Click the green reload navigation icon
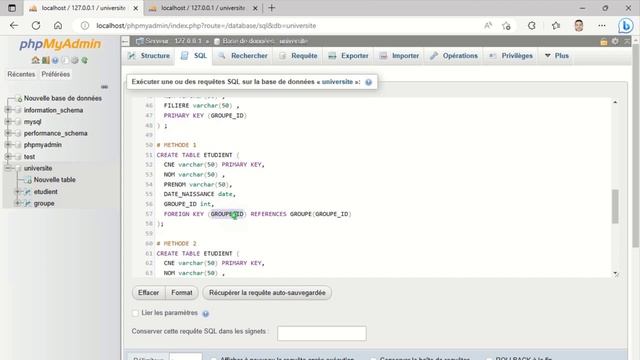 (x=84, y=60)
